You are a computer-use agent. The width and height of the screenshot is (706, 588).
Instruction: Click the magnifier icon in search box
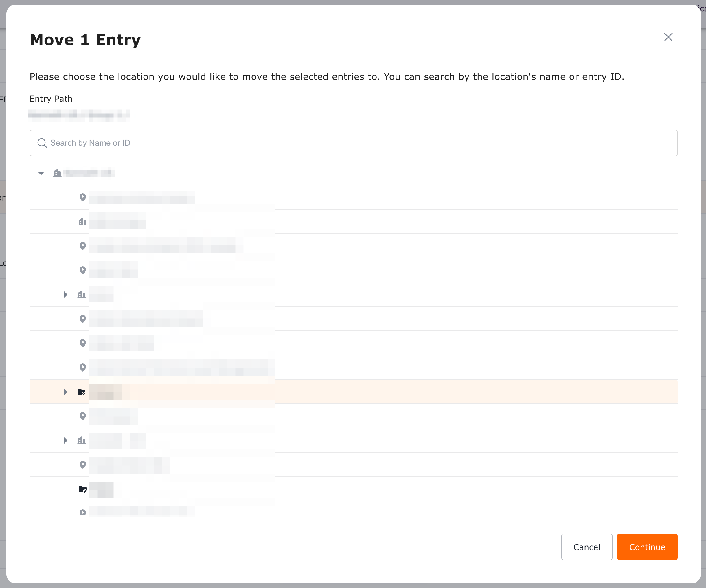point(42,143)
